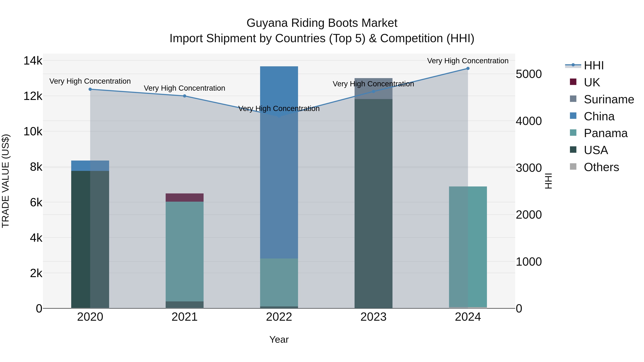
Task: Click the 12k trade value tick
Action: click(33, 96)
